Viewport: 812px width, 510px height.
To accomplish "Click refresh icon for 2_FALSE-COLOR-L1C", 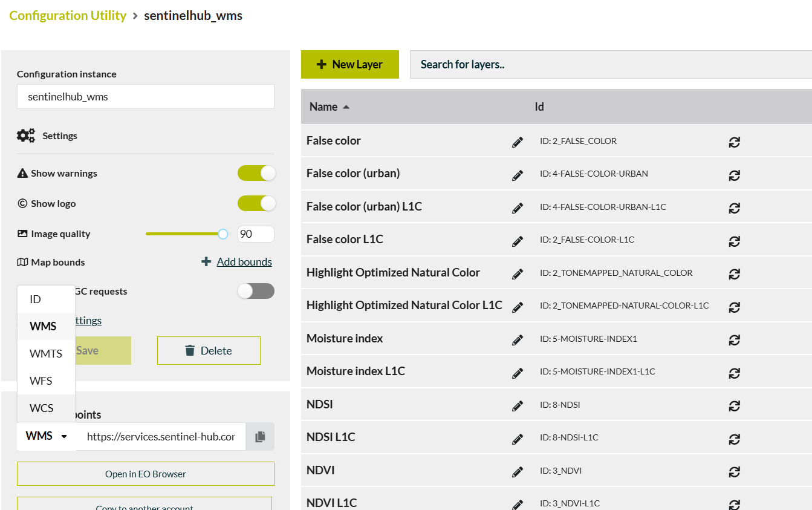I will tap(735, 241).
